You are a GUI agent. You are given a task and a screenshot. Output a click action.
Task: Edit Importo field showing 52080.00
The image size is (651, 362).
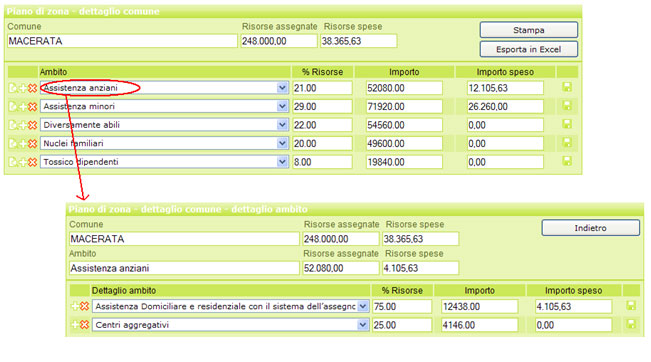(404, 88)
